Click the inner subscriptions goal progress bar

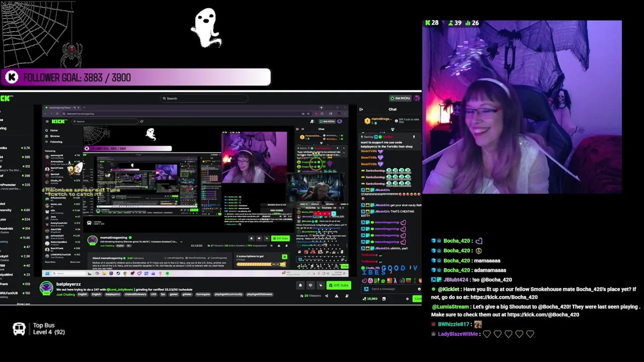point(261,264)
